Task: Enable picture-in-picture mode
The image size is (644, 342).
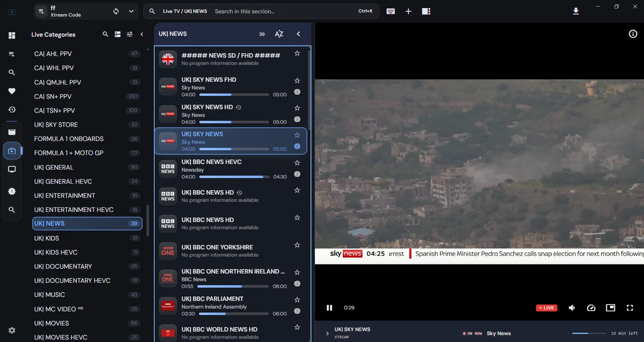Action: (610, 308)
